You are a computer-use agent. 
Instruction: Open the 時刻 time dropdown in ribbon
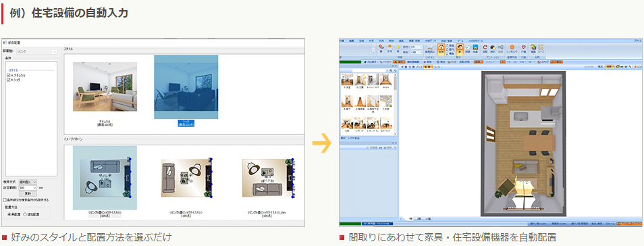(417, 52)
